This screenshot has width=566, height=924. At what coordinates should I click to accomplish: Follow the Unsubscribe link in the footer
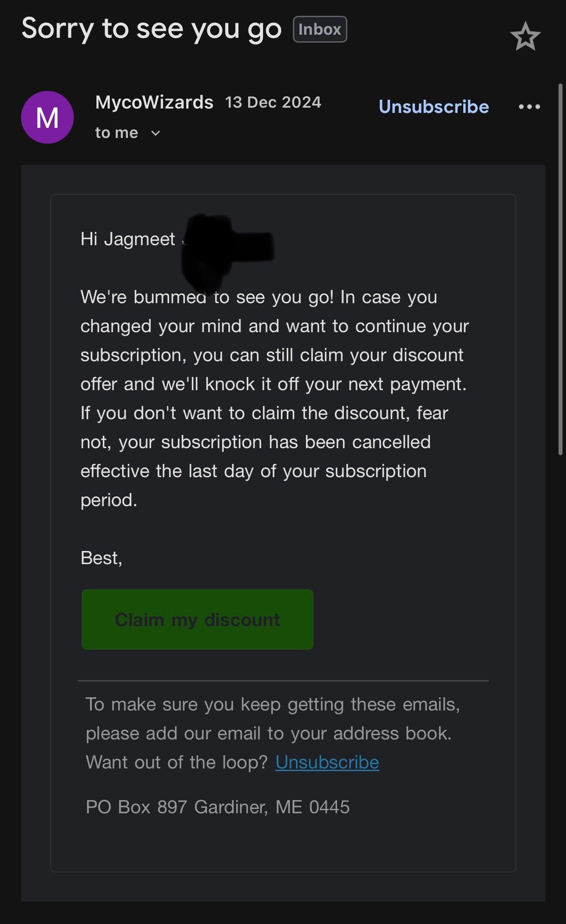tap(327, 762)
